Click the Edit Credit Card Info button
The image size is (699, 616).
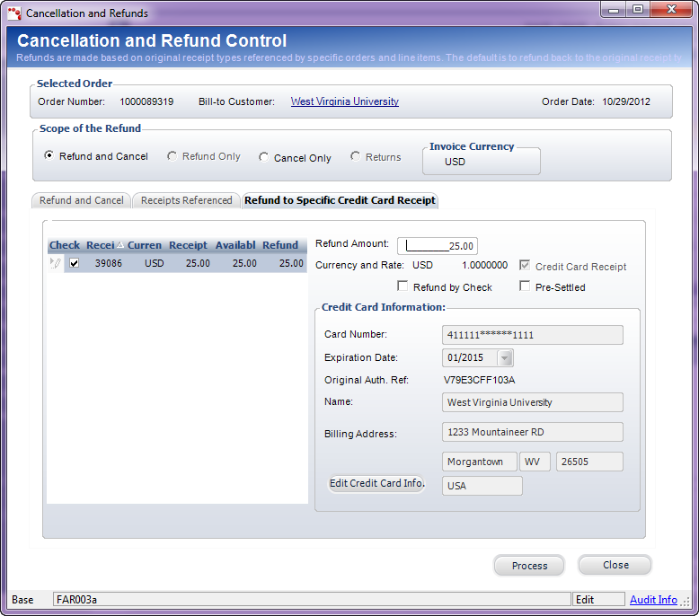coord(376,483)
